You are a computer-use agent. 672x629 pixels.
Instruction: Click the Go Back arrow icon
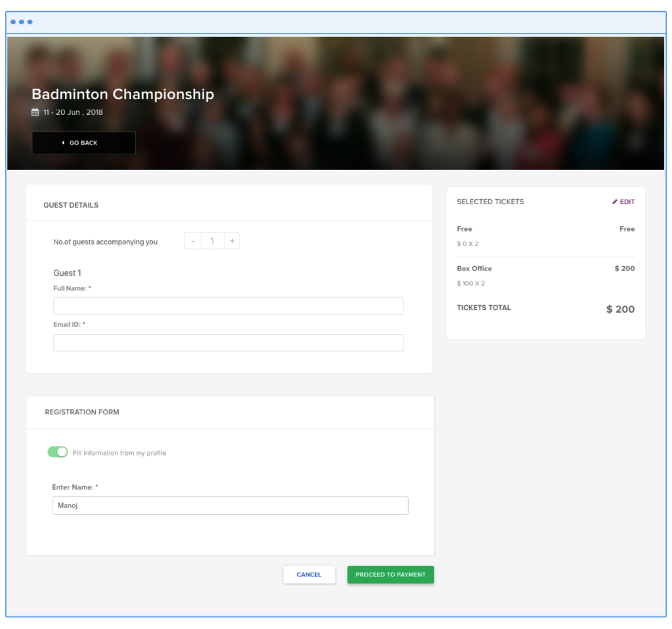(63, 142)
